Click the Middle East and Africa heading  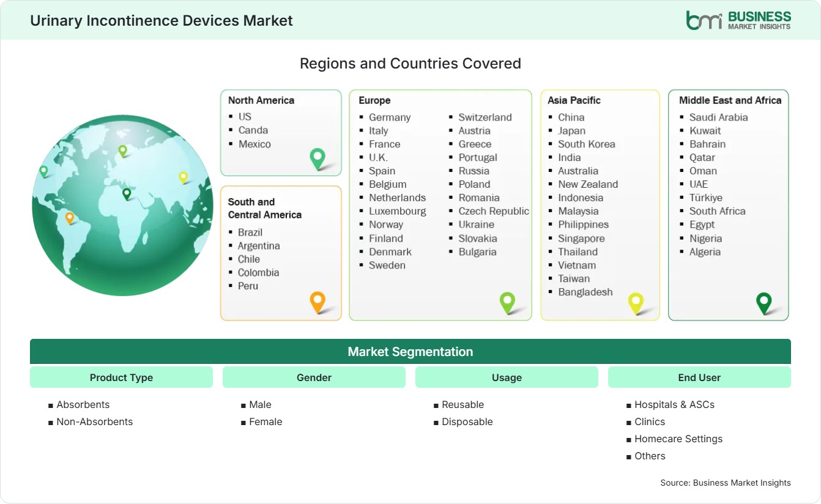(x=730, y=100)
